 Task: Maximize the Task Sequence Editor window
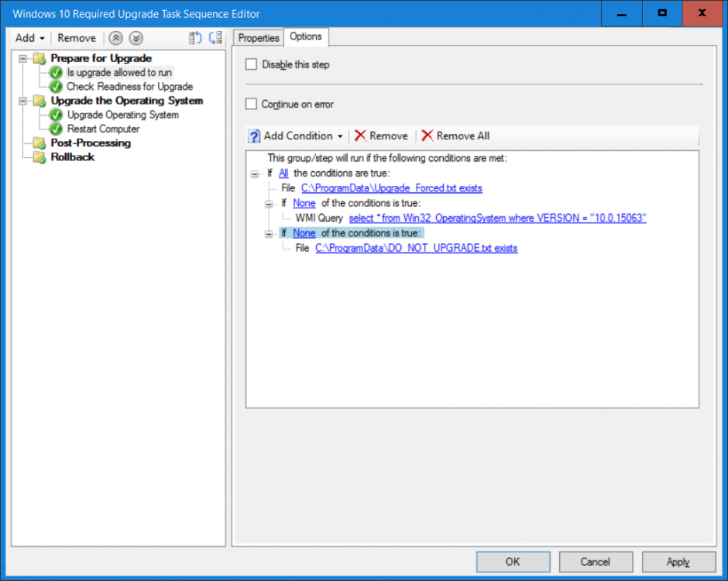[x=662, y=14]
